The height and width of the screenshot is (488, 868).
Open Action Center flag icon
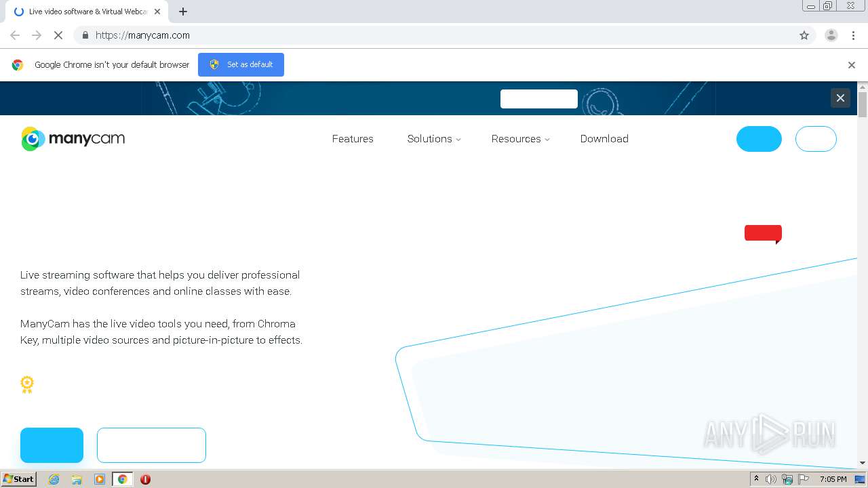[x=804, y=479]
